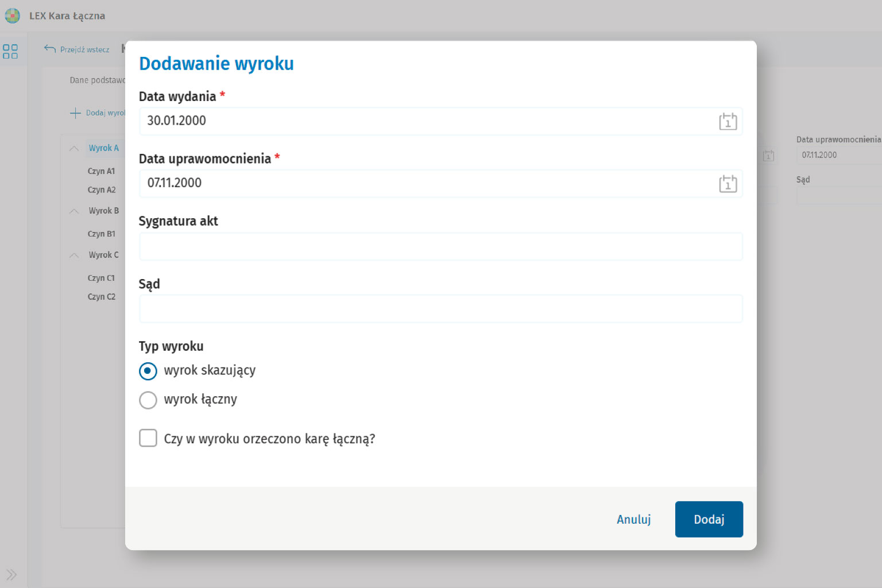Click the plus icon beside Dodaj wyrok
Viewport: 882px width, 588px height.
[75, 113]
